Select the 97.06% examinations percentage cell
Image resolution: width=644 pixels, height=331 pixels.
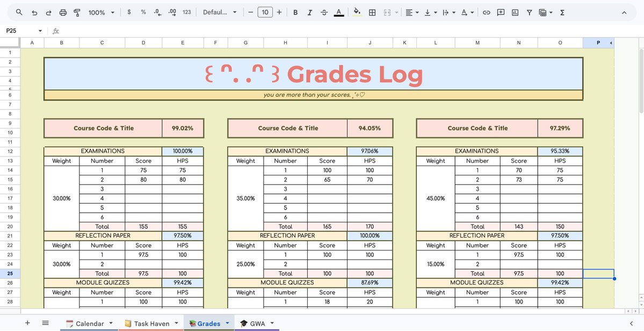370,151
